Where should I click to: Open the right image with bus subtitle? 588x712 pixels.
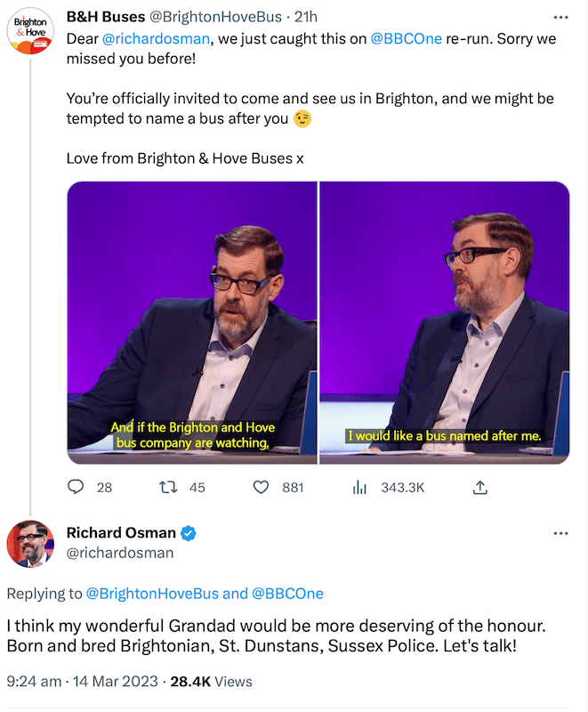(x=444, y=322)
